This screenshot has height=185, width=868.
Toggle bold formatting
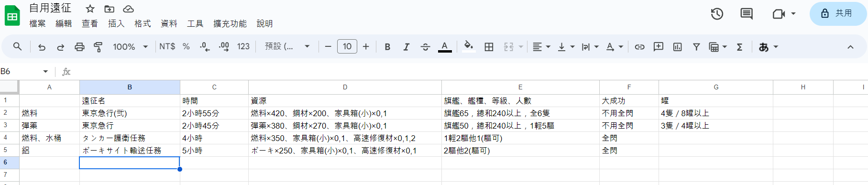click(x=387, y=47)
